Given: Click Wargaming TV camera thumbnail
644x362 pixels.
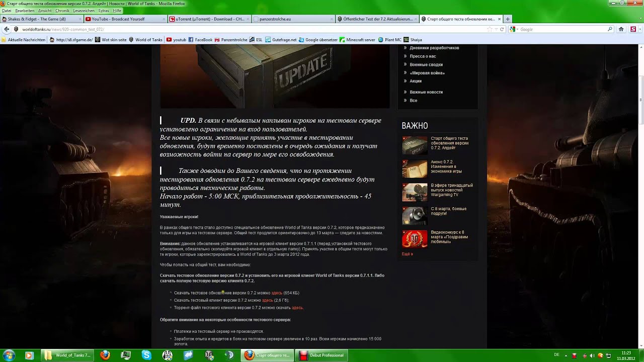Looking at the screenshot, I should [x=415, y=192].
